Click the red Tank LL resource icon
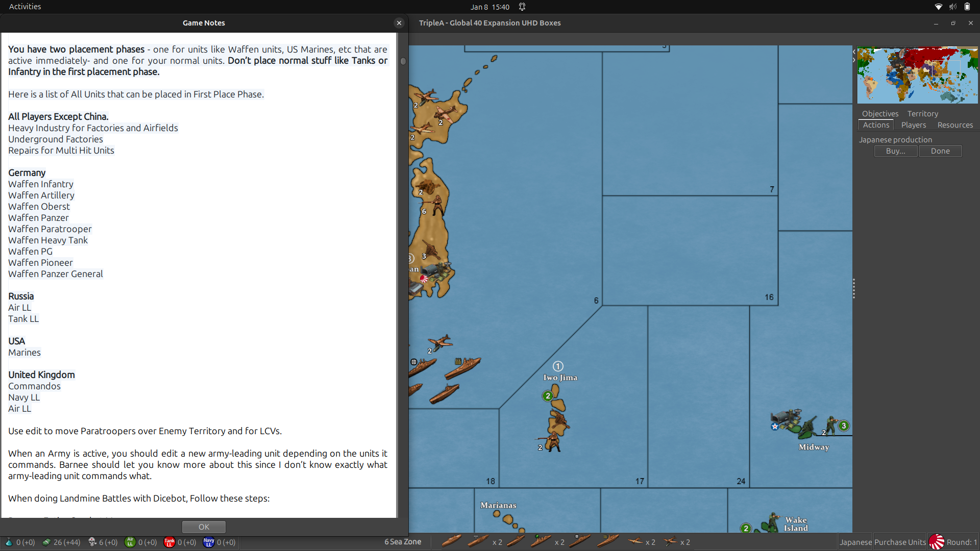Screen dimensions: 980x551 pyautogui.click(x=169, y=542)
